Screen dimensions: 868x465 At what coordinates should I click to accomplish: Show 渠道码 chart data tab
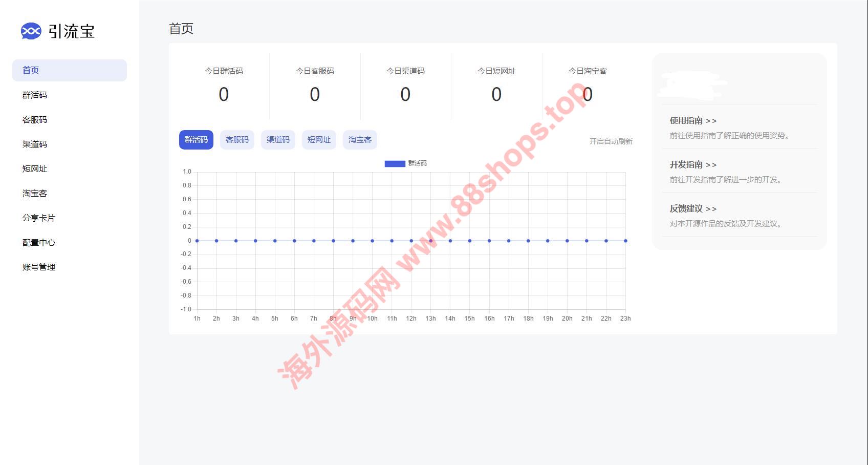pos(278,140)
